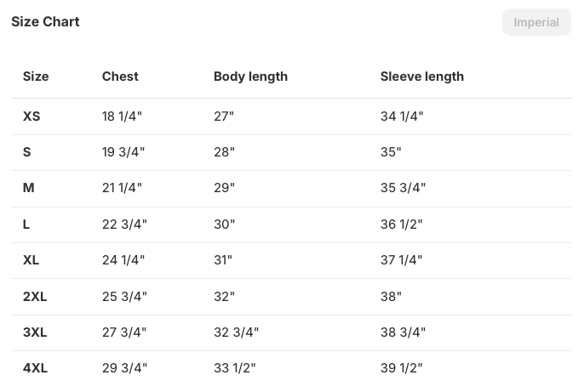The width and height of the screenshot is (584, 392).
Task: Select the 36 1/2" sleeve length value
Action: pyautogui.click(x=402, y=224)
